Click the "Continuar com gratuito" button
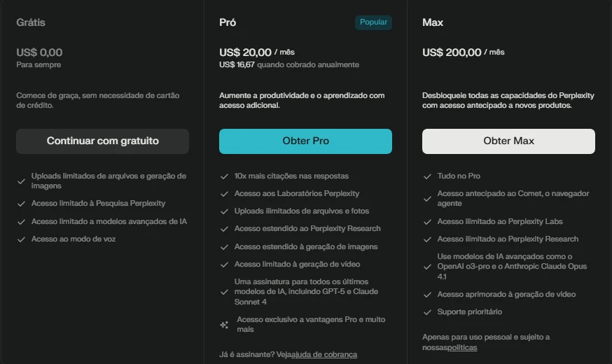The width and height of the screenshot is (612, 364). tap(102, 141)
